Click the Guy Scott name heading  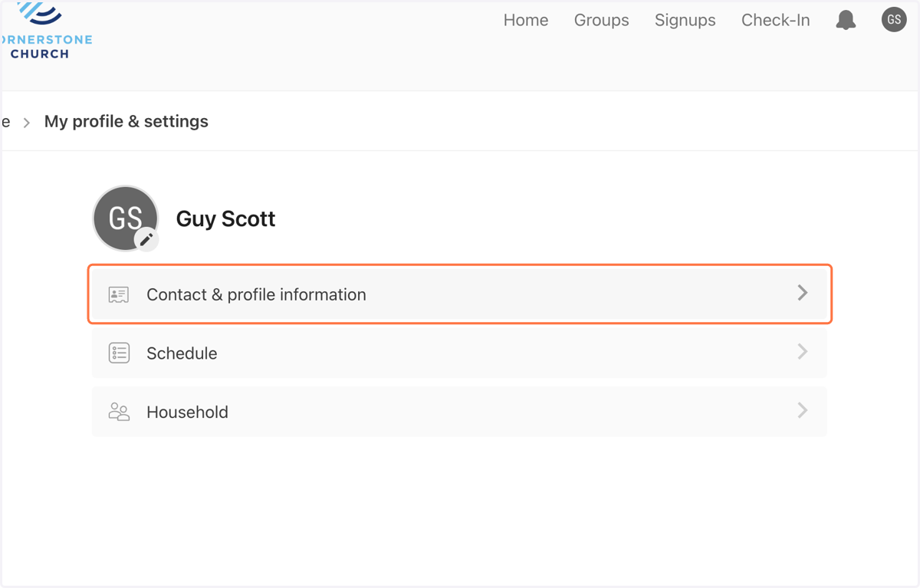(x=225, y=218)
